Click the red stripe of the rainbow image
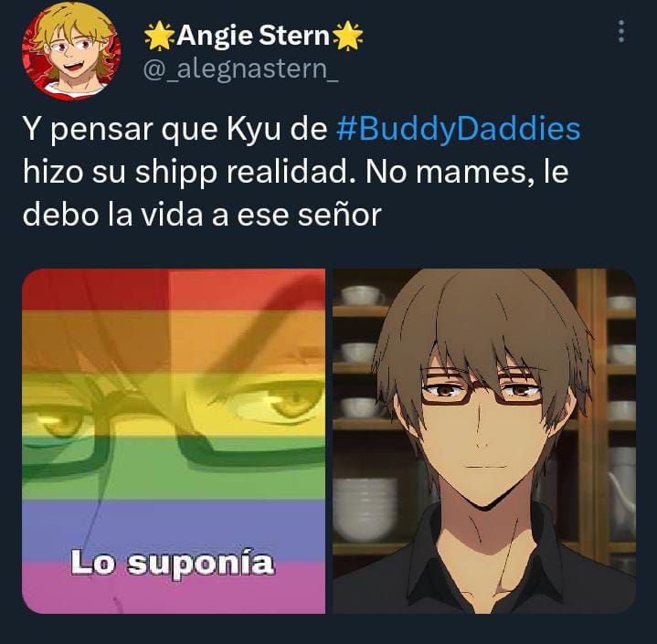This screenshot has height=644, width=657. pyautogui.click(x=174, y=289)
